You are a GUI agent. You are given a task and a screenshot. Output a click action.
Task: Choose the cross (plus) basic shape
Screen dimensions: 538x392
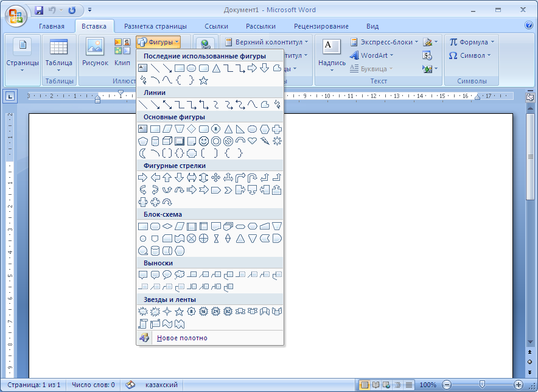(277, 129)
